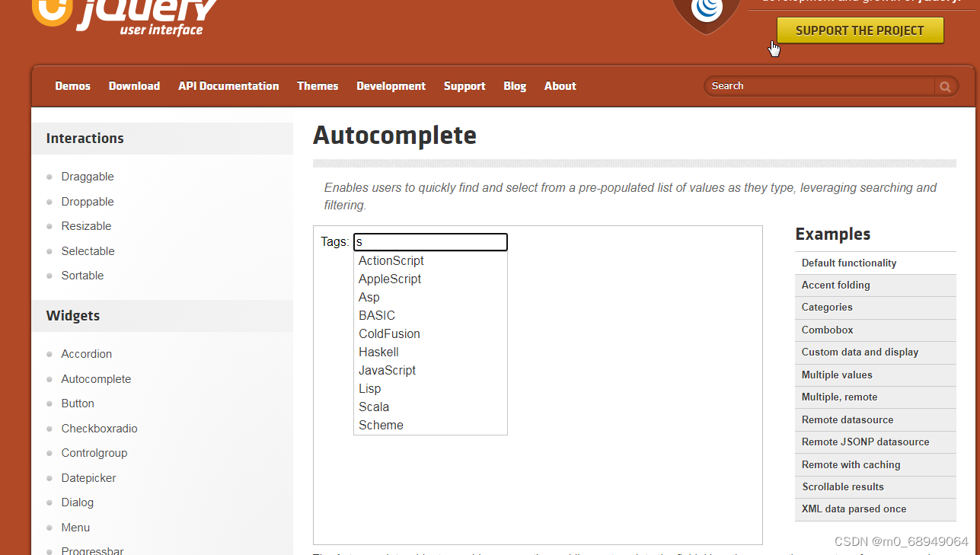Click the SUPPORT THE PROJECT button
The height and width of the screenshot is (555, 980).
point(860,30)
